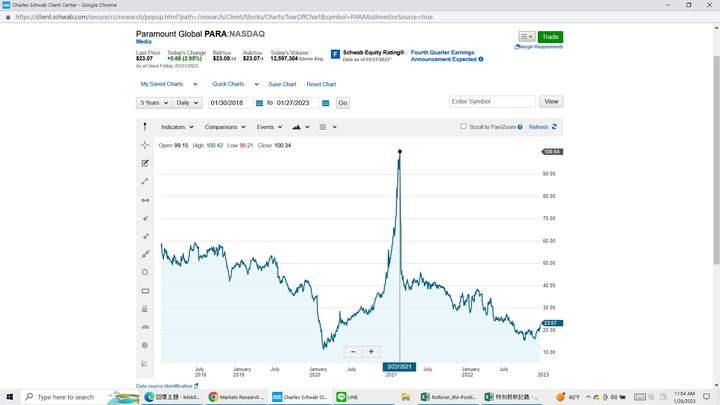Click the Go button

tap(343, 103)
